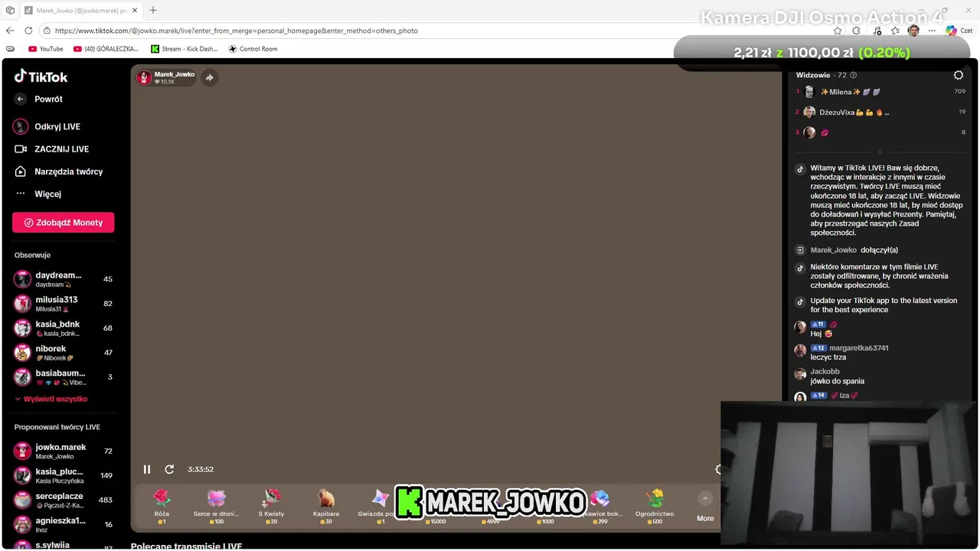
Task: Open browser extensions icon
Action: (857, 31)
